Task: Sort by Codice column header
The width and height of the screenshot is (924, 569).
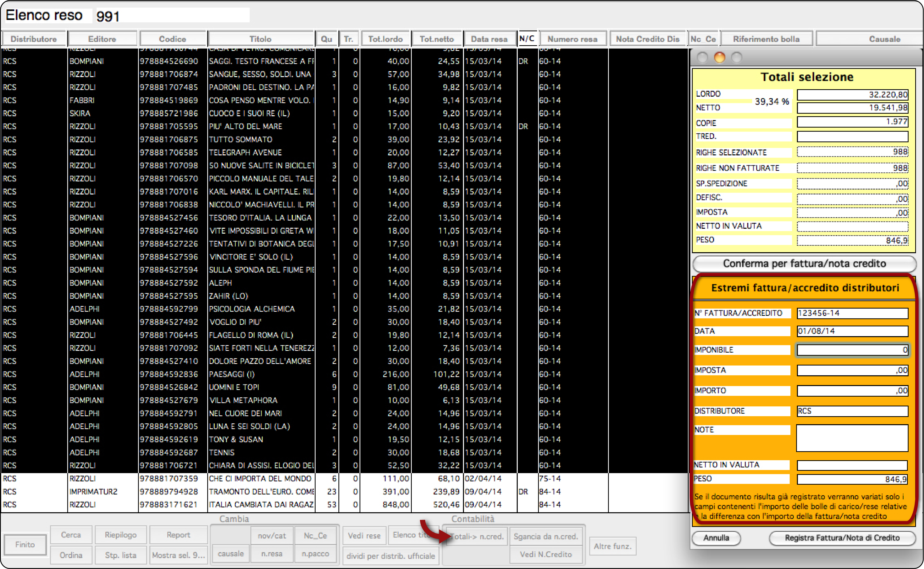Action: tap(173, 39)
